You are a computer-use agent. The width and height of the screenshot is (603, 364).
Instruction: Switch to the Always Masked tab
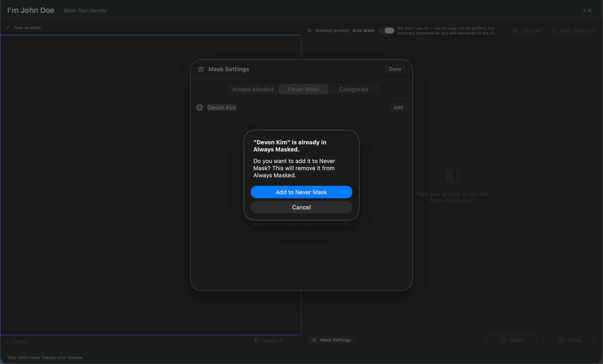tap(253, 89)
